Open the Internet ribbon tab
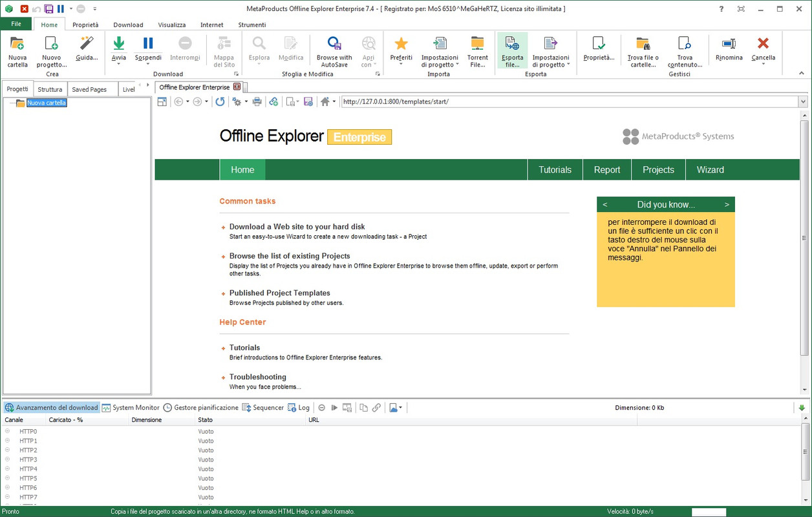812x517 pixels. click(x=212, y=25)
